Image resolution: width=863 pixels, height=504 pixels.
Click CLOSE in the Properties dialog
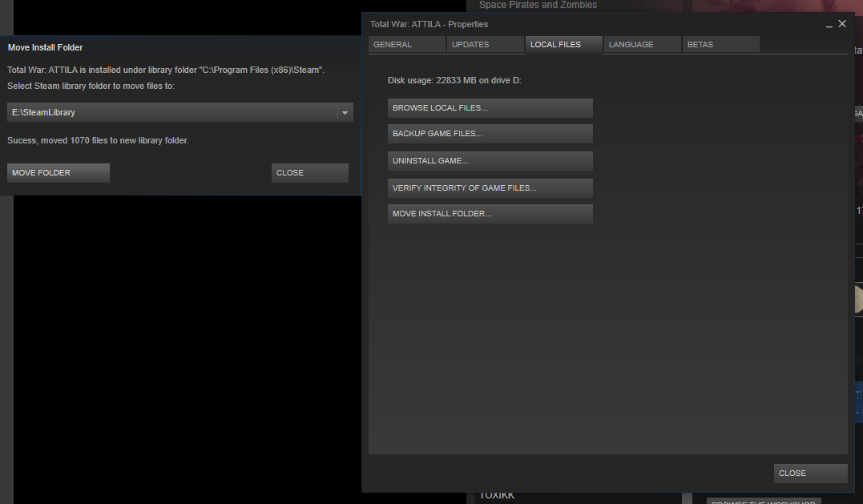[809, 473]
